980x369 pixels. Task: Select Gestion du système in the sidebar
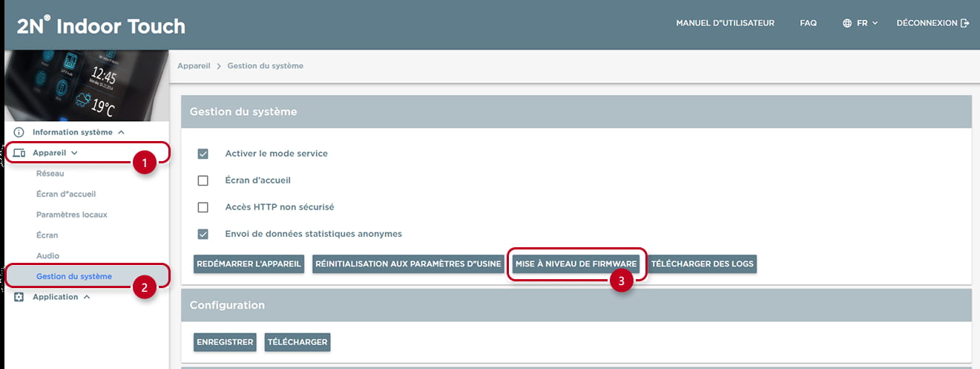click(74, 276)
